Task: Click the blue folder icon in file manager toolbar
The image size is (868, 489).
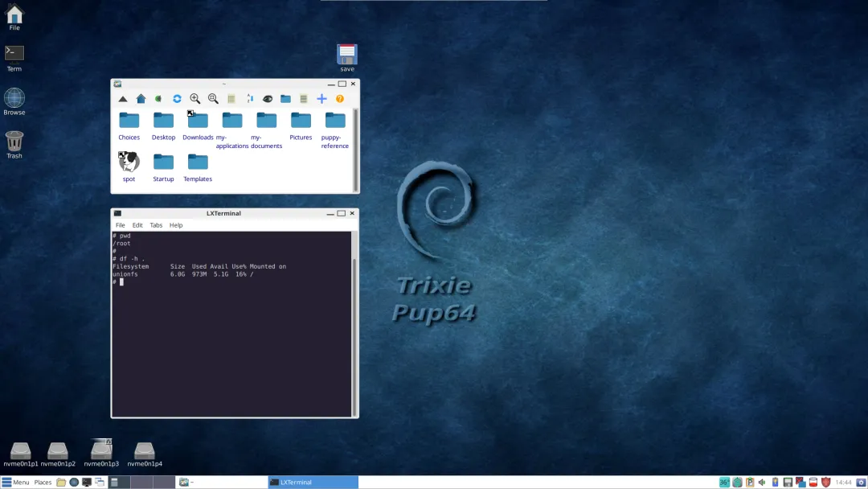Action: (x=285, y=99)
